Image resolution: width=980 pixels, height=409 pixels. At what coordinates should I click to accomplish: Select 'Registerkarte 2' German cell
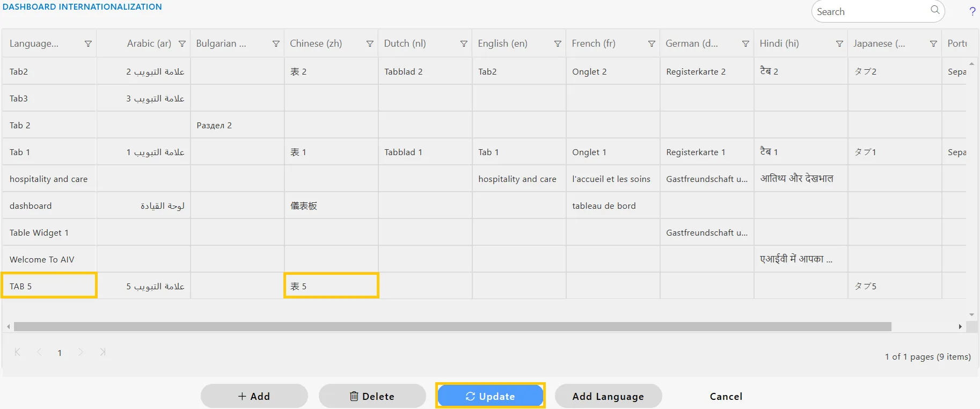(707, 71)
